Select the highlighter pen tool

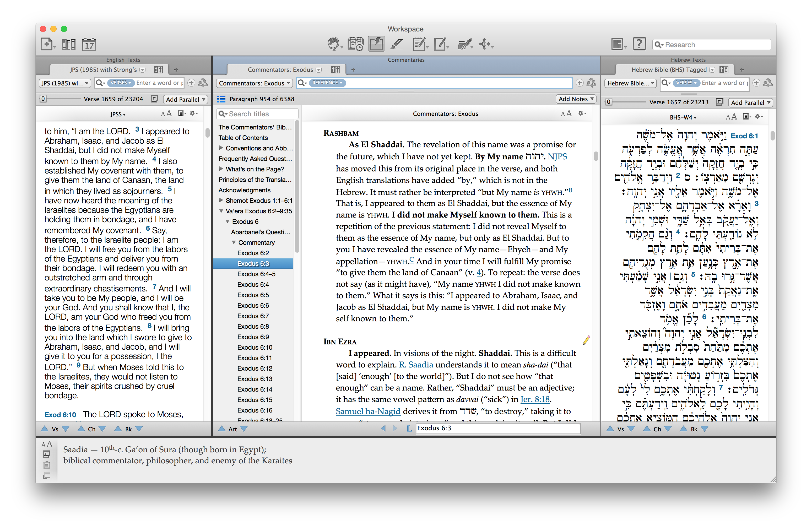pyautogui.click(x=397, y=44)
